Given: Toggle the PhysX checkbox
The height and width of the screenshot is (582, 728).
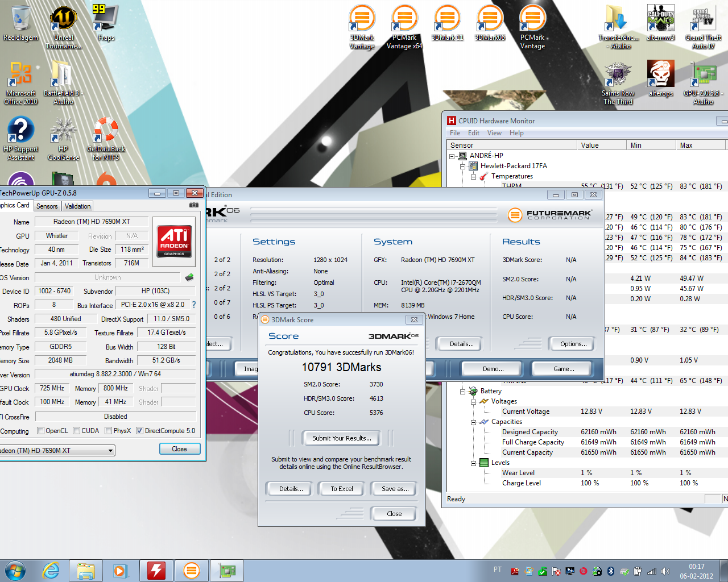Looking at the screenshot, I should click(108, 431).
